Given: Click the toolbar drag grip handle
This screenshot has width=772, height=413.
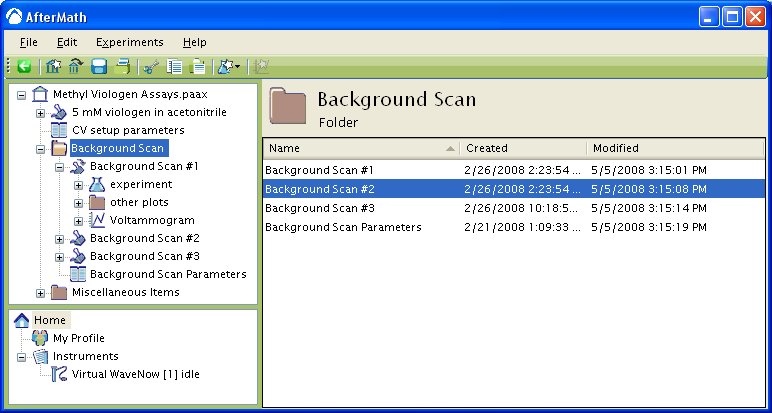Looking at the screenshot, I should coord(8,66).
